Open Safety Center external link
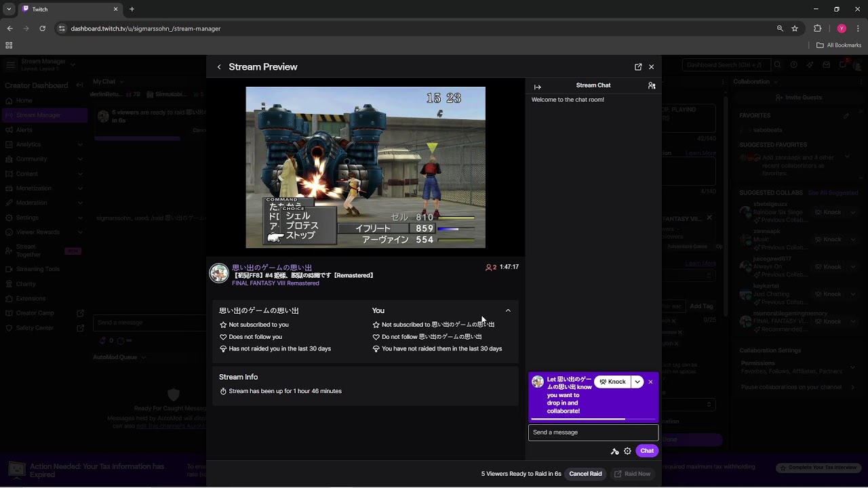Screen dimensions: 868x488 [x=45, y=328]
